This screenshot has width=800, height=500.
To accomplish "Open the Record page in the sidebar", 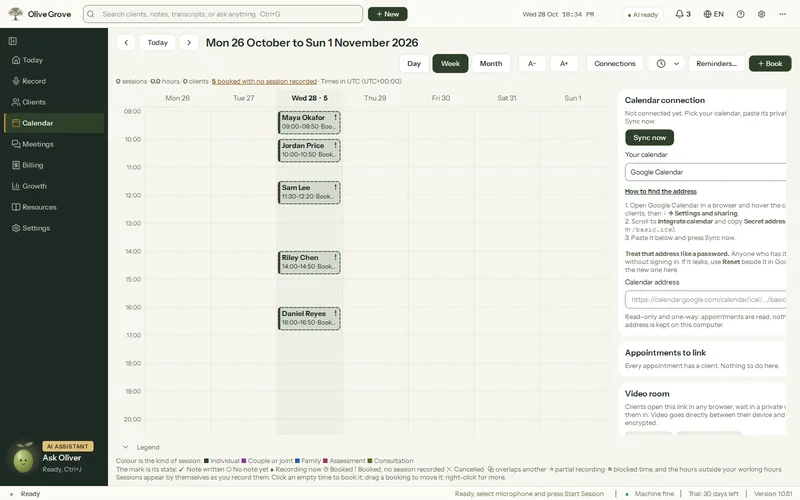I will point(54,81).
